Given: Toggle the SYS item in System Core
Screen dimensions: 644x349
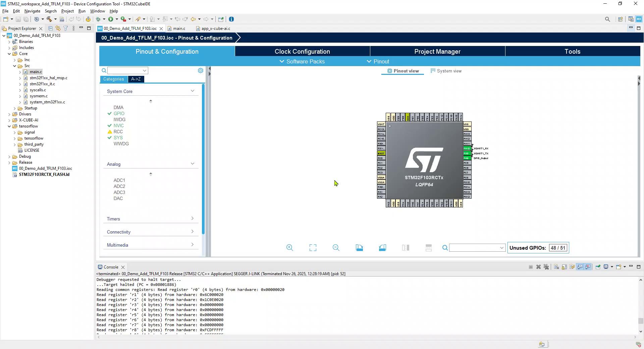Looking at the screenshot, I should point(118,138).
